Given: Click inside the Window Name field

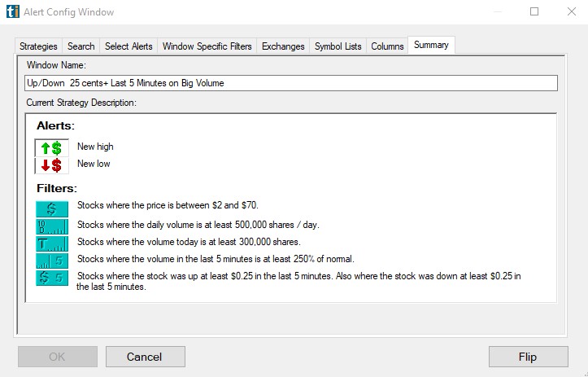Looking at the screenshot, I should [290, 83].
